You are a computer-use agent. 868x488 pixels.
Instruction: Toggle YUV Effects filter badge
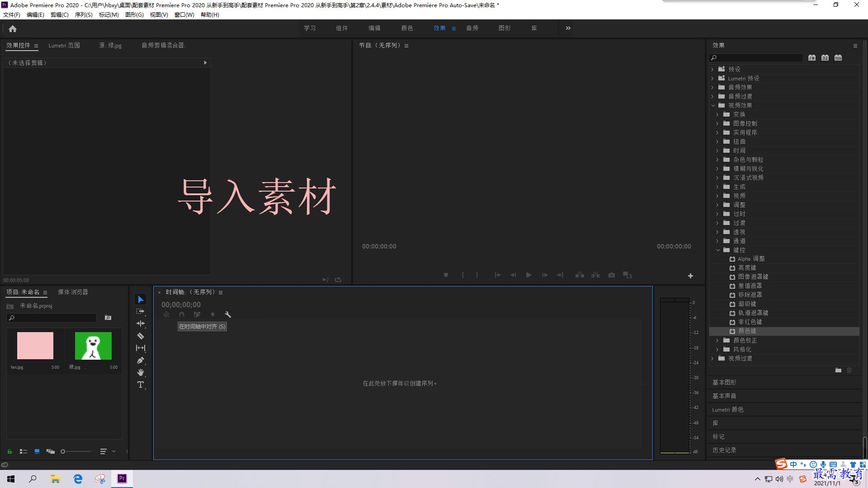838,58
